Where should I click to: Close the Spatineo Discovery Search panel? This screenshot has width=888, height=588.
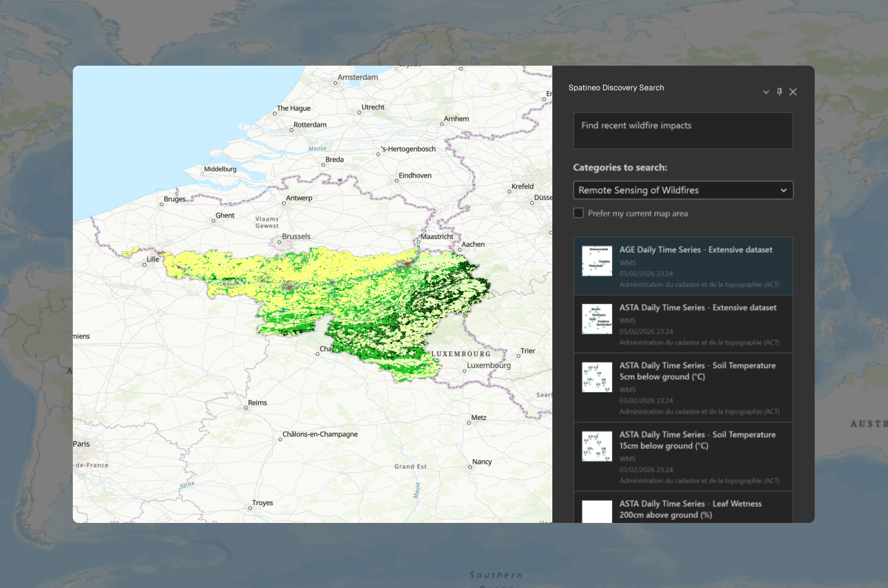(x=793, y=92)
